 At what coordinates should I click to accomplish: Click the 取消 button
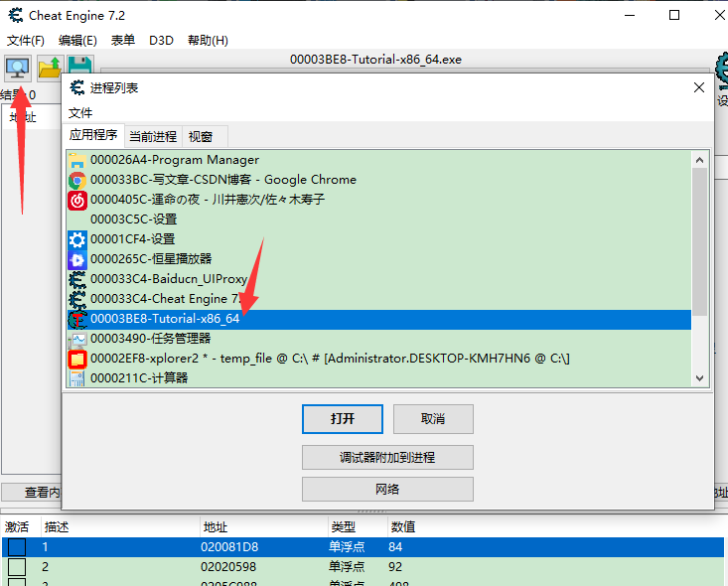pos(433,419)
